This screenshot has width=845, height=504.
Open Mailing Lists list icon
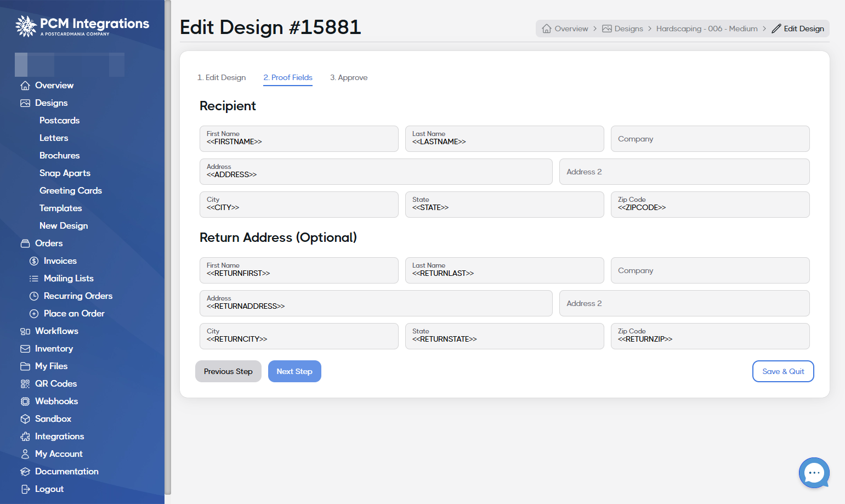pyautogui.click(x=34, y=279)
